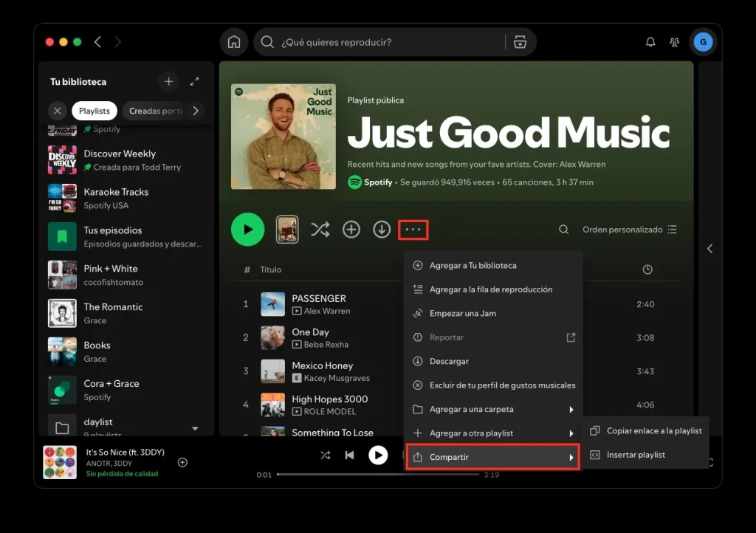
Task: Expand the daylist folder arrow
Action: tap(195, 428)
